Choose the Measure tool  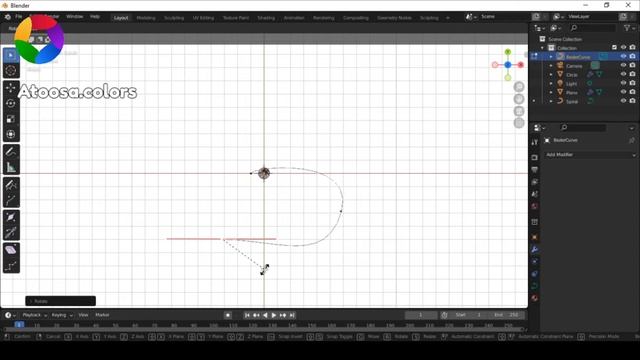tap(11, 167)
